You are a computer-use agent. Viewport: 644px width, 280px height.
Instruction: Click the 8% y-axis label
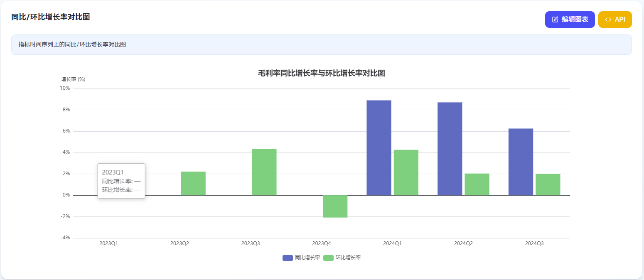pyautogui.click(x=66, y=110)
